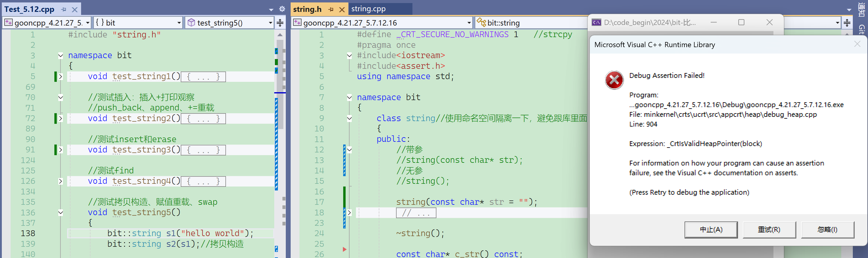Click the 中止(A) abort button
This screenshot has width=868, height=258.
(711, 230)
